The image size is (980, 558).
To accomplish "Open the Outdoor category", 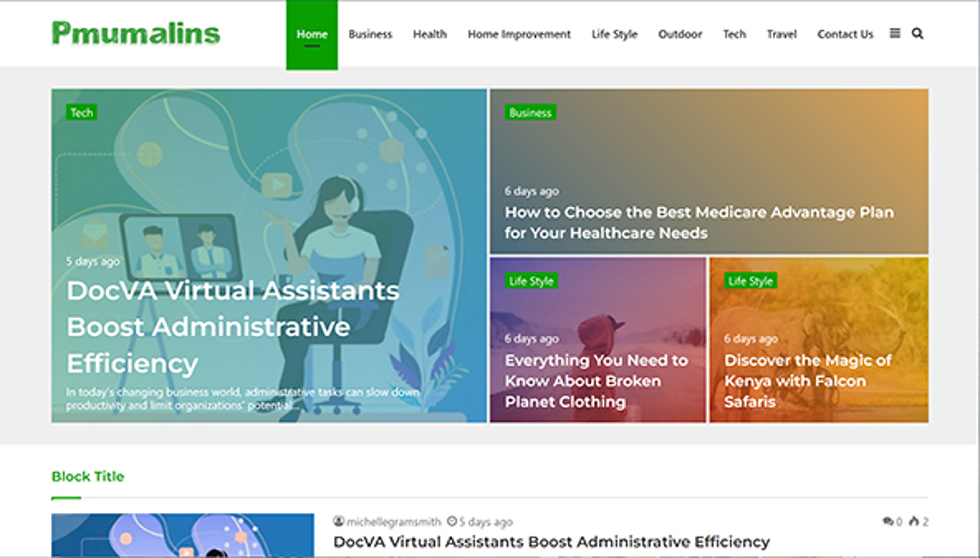I will 680,34.
